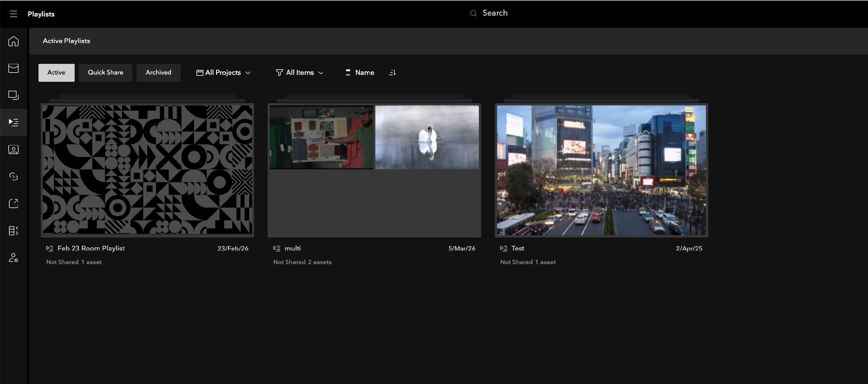This screenshot has height=384, width=868.
Task: Open the links sidebar icon
Action: click(14, 176)
